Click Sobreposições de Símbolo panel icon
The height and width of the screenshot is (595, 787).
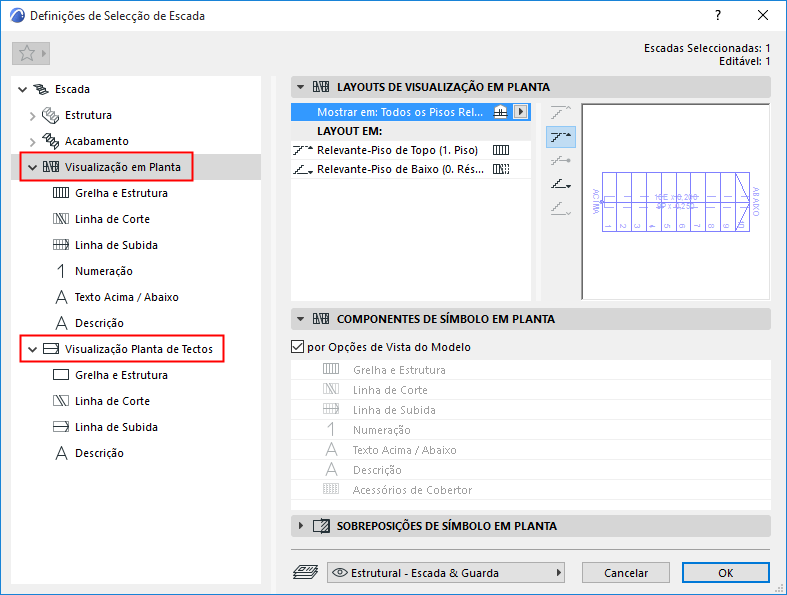click(x=321, y=526)
